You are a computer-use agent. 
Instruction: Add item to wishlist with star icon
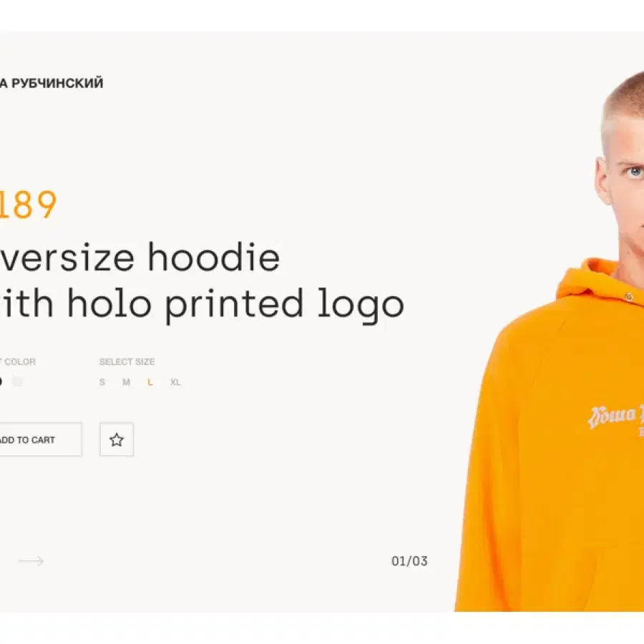point(117,439)
